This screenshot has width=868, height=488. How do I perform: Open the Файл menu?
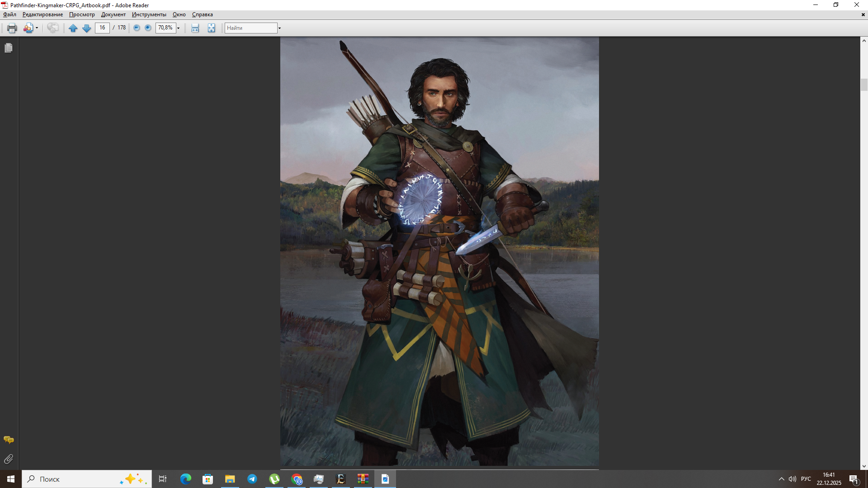9,14
